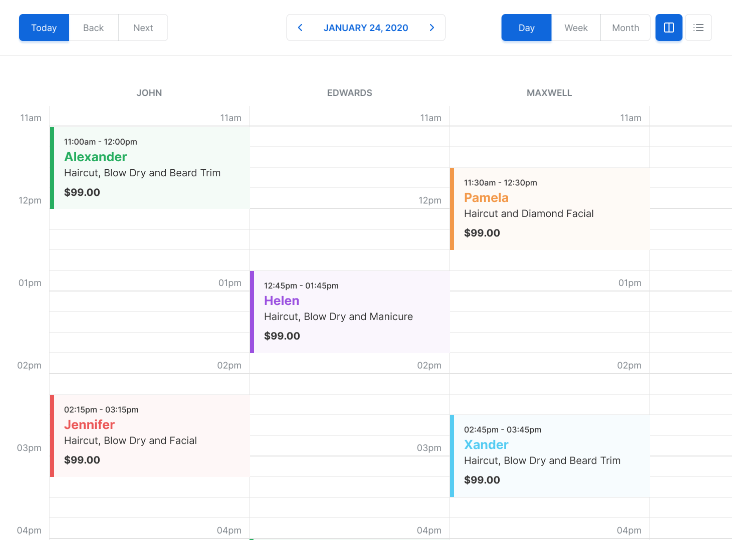The image size is (732, 540).
Task: Click the MAXWELL column header
Action: pos(549,93)
